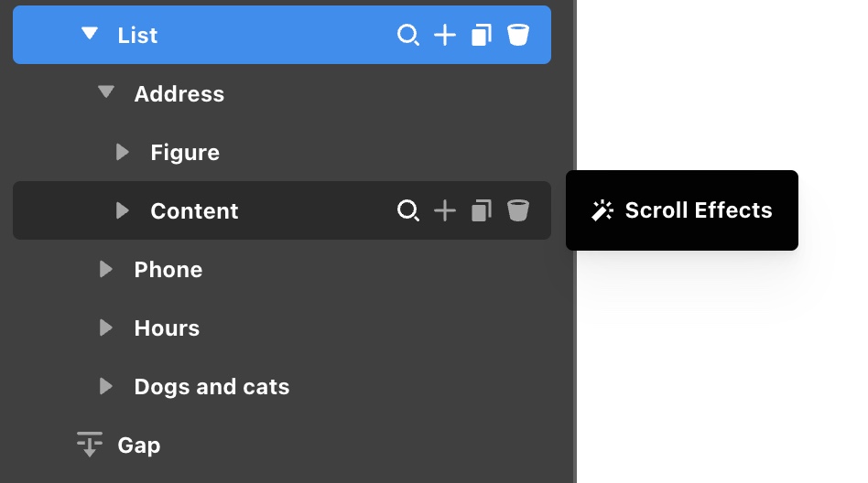Viewport: 868px width, 483px height.
Task: Expand the Figure tree item
Action: (x=123, y=152)
